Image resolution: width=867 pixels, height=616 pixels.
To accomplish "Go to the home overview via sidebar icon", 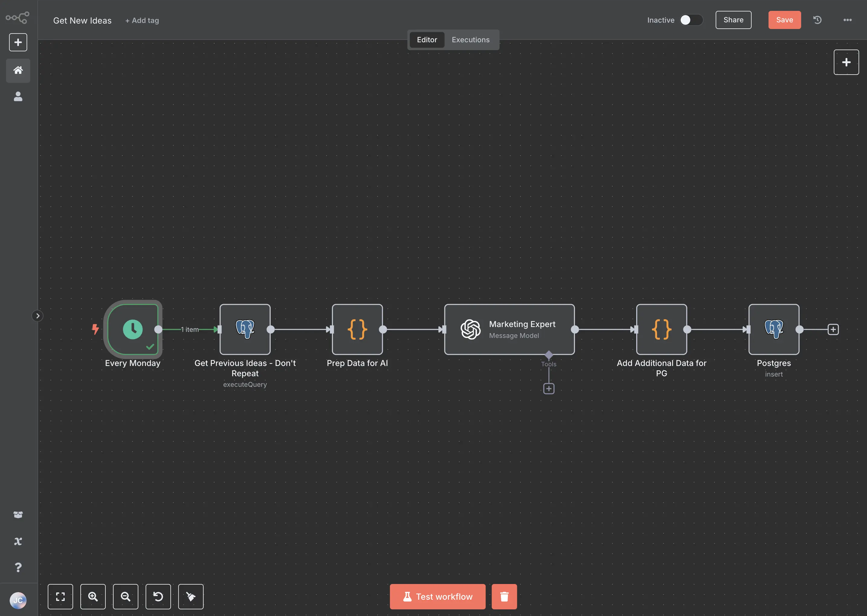I will [x=18, y=71].
